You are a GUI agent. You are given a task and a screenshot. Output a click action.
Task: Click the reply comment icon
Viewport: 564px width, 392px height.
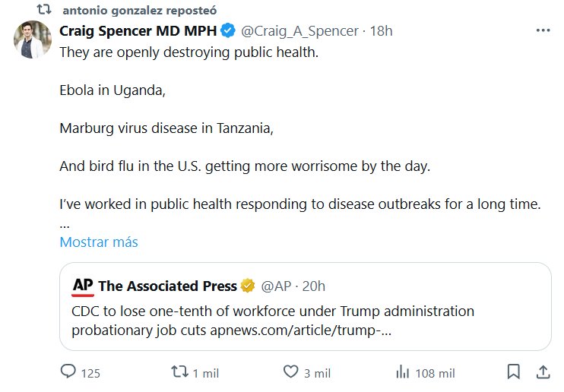69,372
